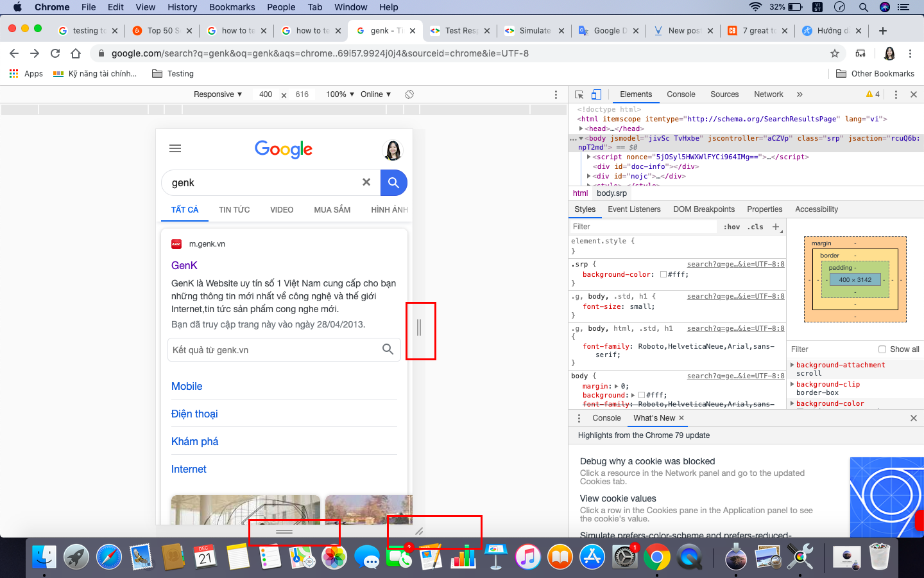Open the History menu in the menu bar
924x578 pixels.
click(182, 7)
